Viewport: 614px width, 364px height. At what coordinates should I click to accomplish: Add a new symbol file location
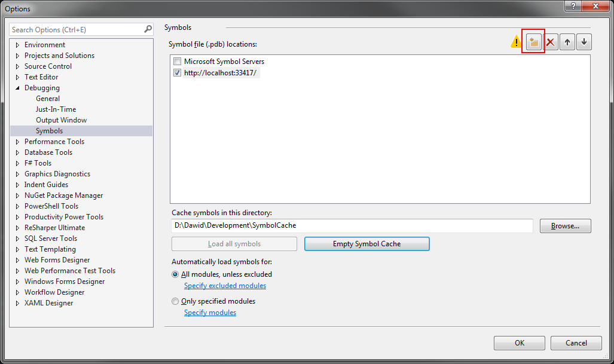tap(533, 42)
